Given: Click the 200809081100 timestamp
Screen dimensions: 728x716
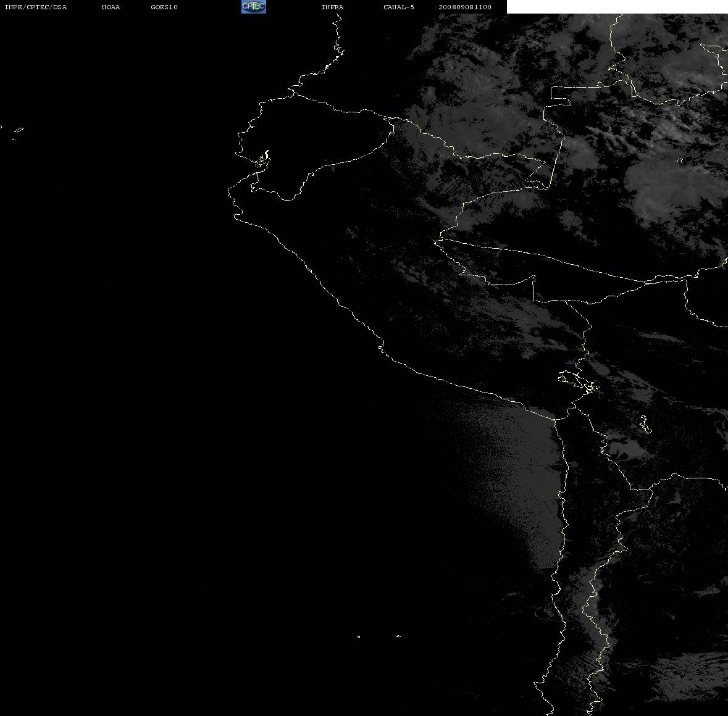Looking at the screenshot, I should [x=465, y=7].
